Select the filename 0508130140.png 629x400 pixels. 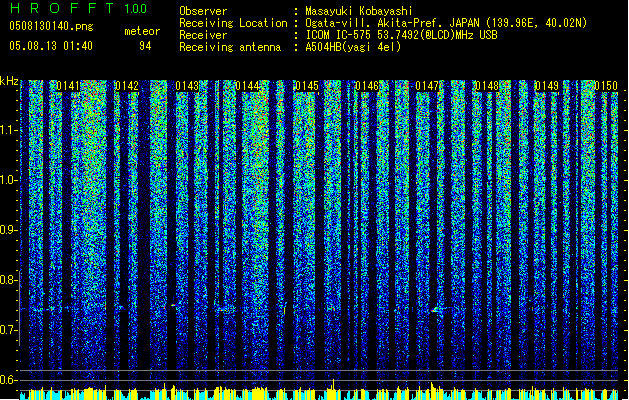(x=51, y=26)
